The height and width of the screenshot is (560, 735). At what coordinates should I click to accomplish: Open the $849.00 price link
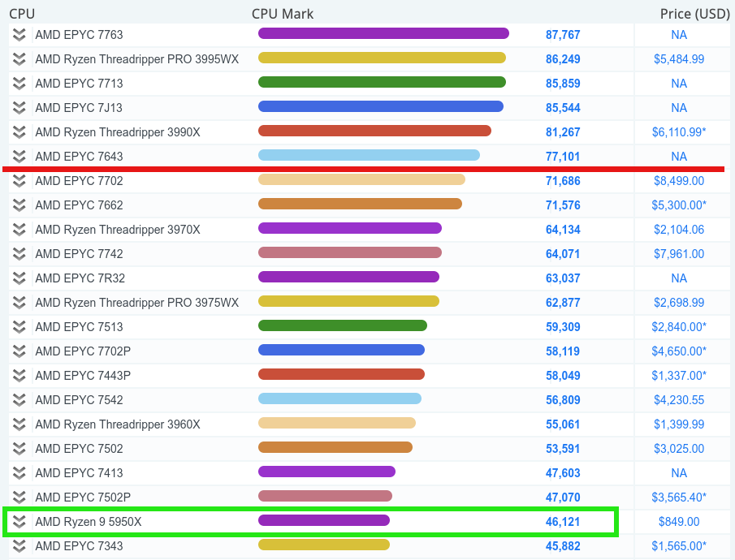click(x=679, y=522)
